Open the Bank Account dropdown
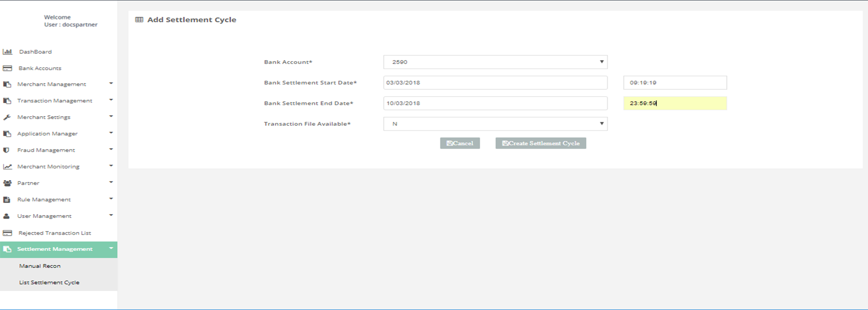The height and width of the screenshot is (310, 868). pos(495,62)
